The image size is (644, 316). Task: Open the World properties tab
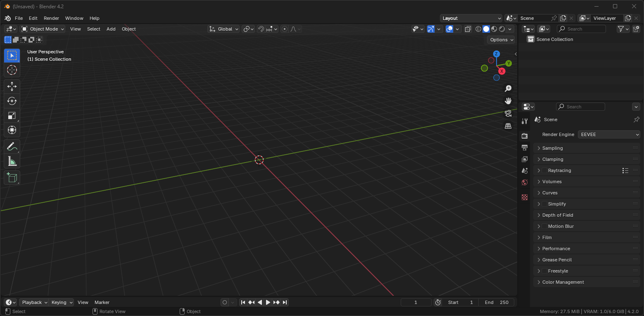coord(525,182)
